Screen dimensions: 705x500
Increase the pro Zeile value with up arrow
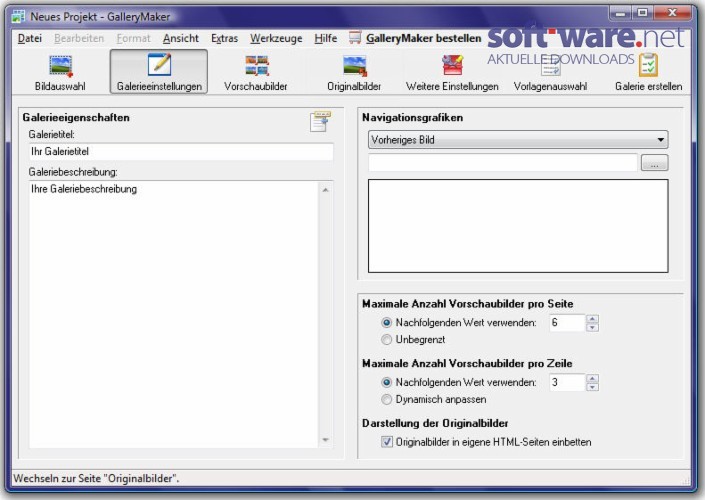click(x=592, y=379)
